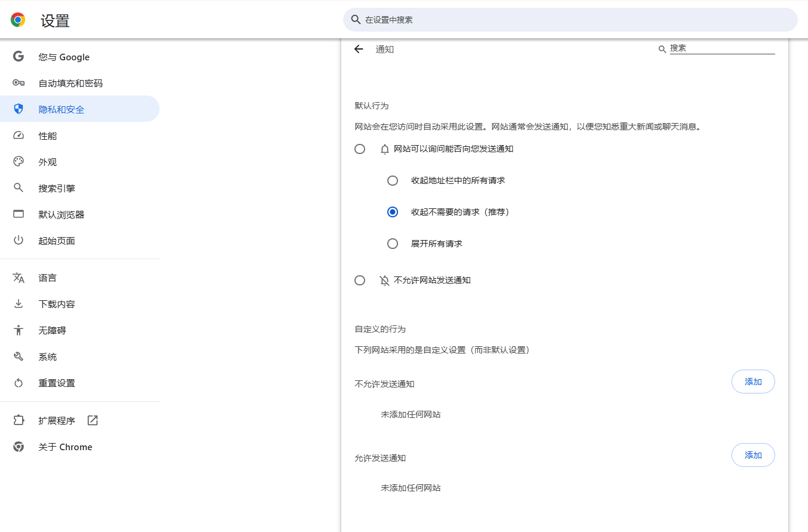The image size is (808, 532).
Task: Open 下载内容 settings section
Action: 80,304
